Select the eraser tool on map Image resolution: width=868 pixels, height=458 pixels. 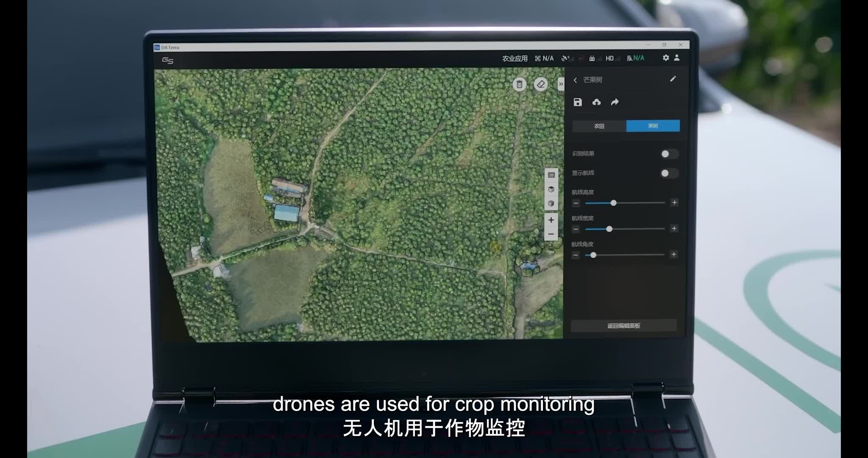(x=540, y=84)
